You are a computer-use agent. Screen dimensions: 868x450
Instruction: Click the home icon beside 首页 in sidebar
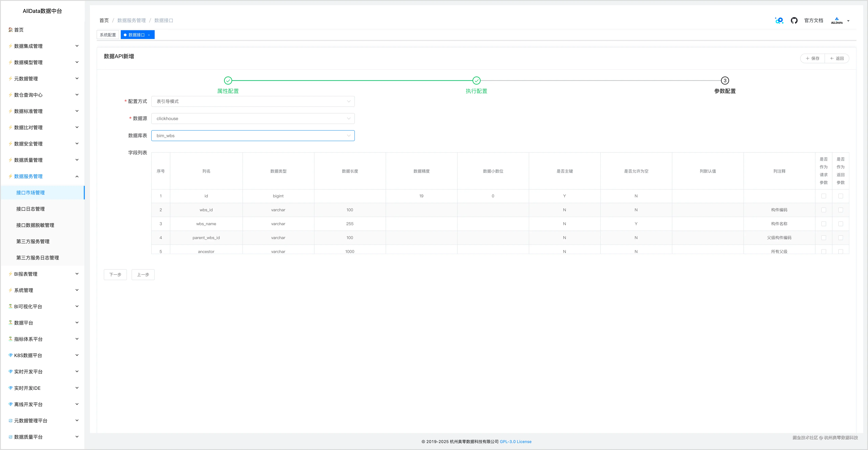11,30
